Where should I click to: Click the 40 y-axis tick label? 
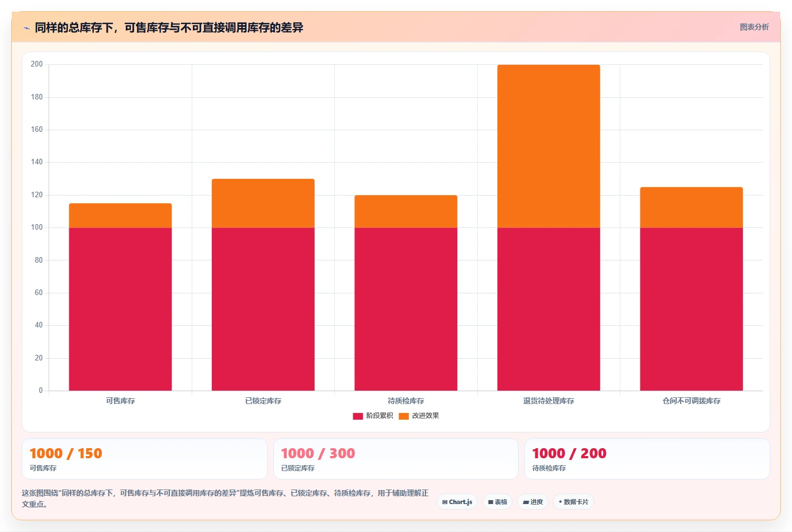coord(39,325)
